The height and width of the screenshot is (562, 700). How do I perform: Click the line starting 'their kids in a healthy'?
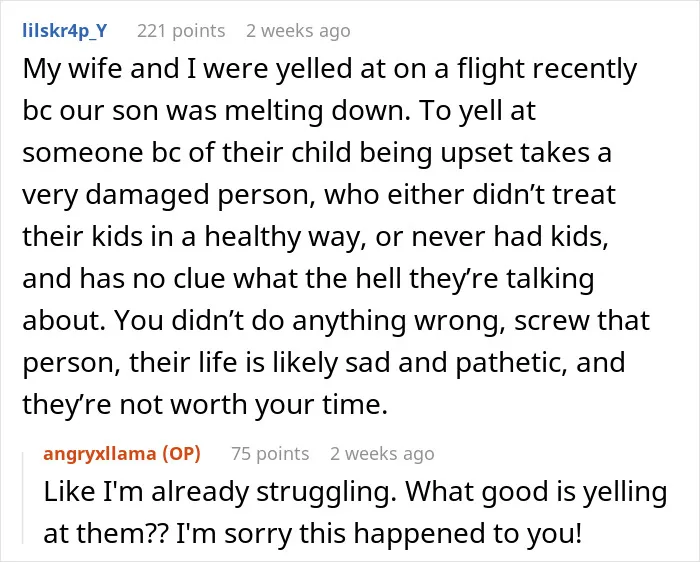[x=315, y=237]
